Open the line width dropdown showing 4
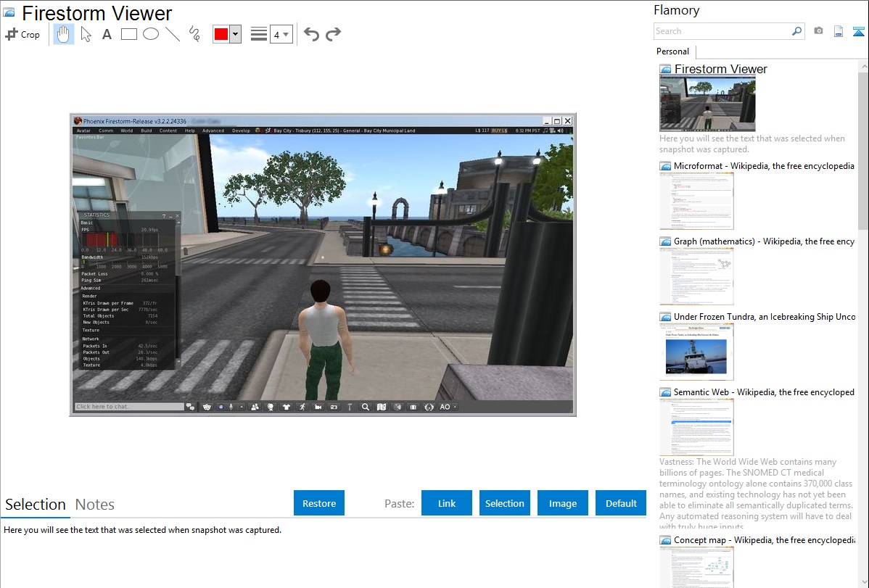Viewport: 869px width, 588px height. (x=281, y=34)
